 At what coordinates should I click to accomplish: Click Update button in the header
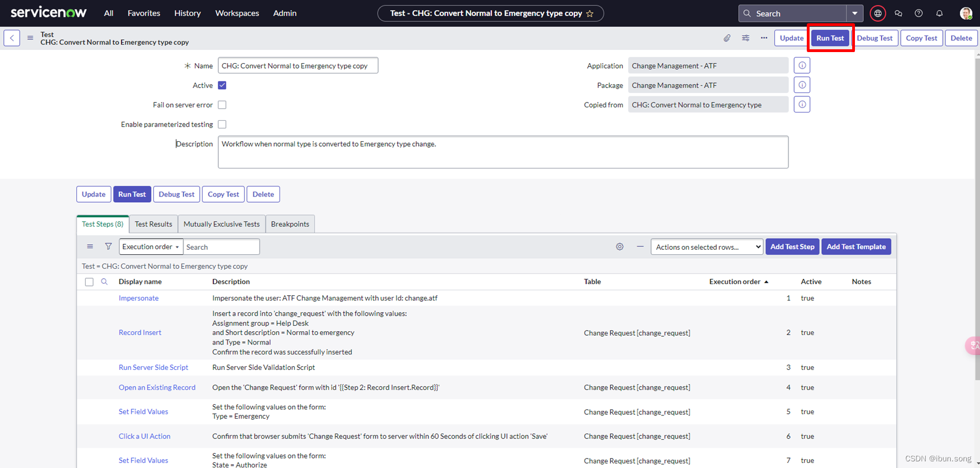pos(791,38)
